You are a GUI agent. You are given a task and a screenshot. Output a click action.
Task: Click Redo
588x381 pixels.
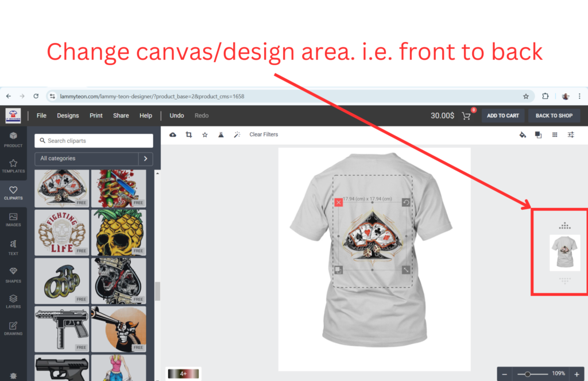(202, 116)
